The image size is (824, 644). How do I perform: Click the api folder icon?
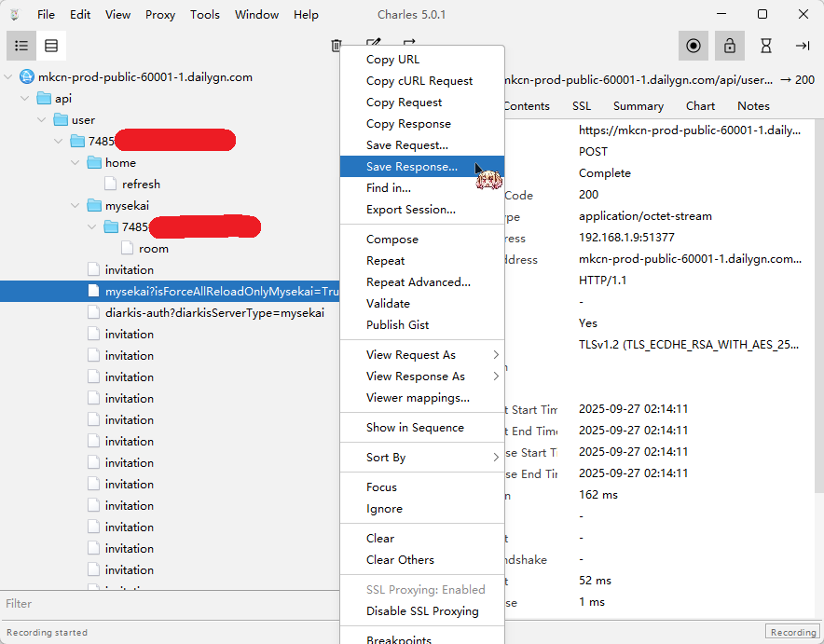pyautogui.click(x=44, y=99)
